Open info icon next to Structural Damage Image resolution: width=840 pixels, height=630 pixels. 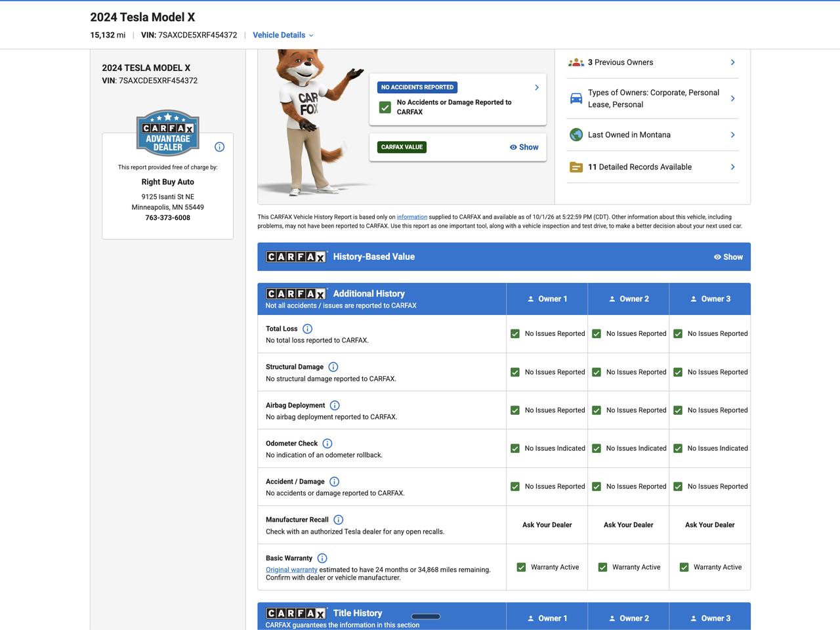(x=333, y=367)
